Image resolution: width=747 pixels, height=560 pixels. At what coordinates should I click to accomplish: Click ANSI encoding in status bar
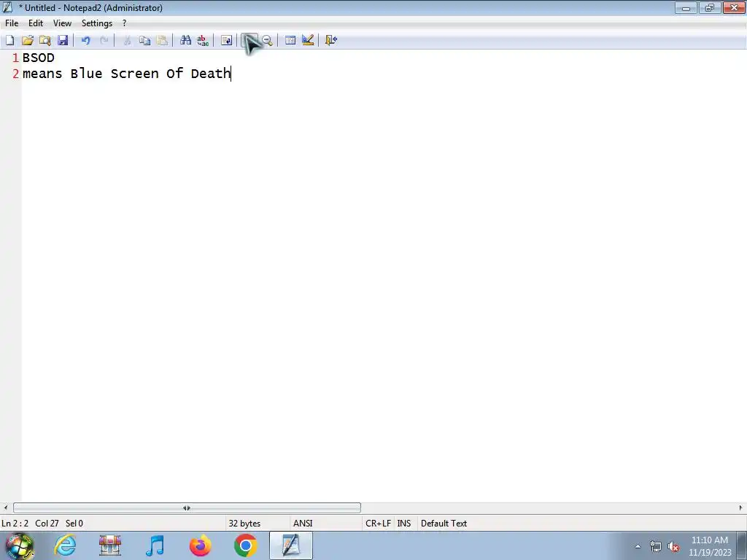point(303,524)
